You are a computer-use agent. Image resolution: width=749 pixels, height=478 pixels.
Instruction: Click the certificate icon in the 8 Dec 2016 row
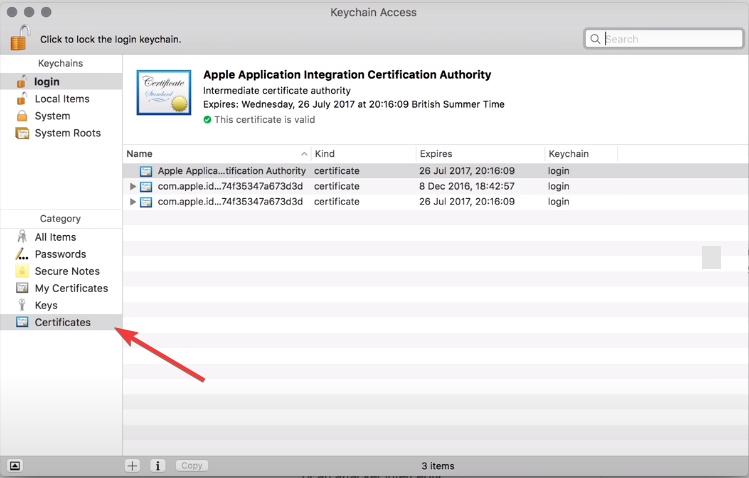pyautogui.click(x=146, y=186)
